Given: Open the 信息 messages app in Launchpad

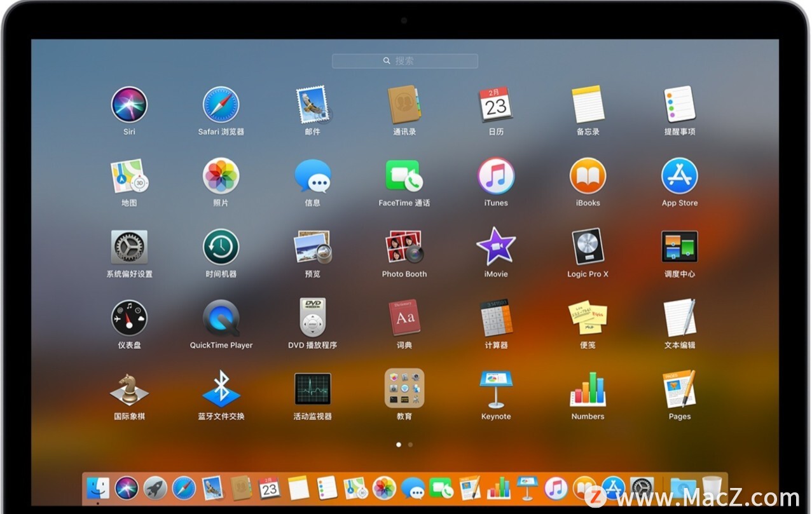Looking at the screenshot, I should pyautogui.click(x=312, y=176).
